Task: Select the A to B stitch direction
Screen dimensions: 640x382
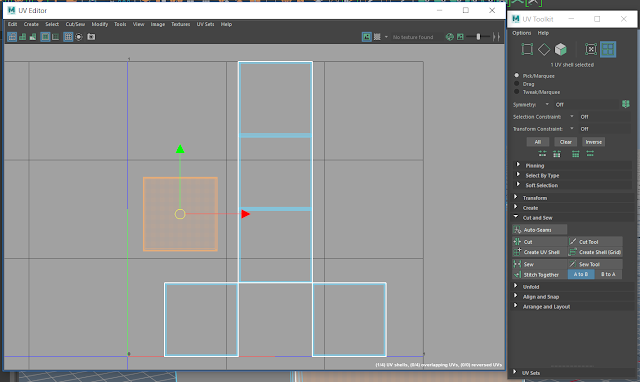Action: pos(581,274)
